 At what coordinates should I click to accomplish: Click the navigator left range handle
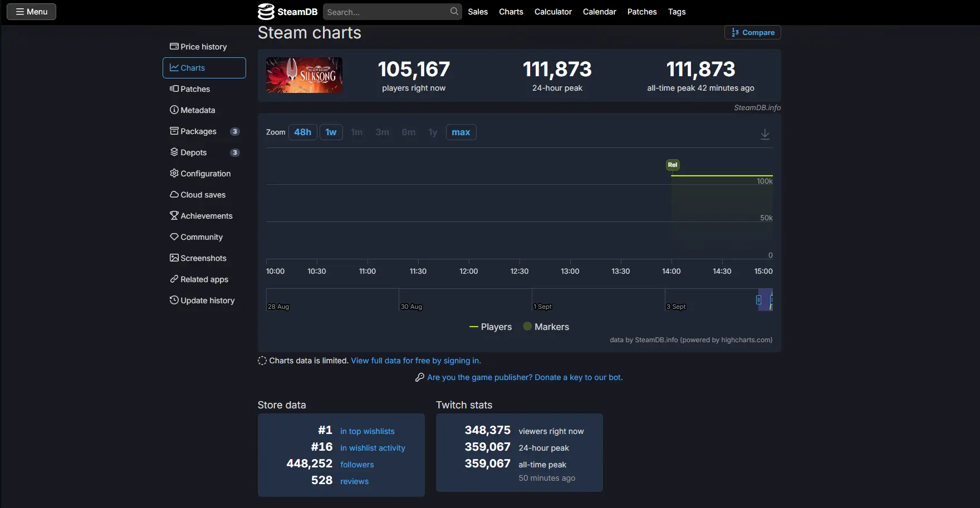point(758,300)
